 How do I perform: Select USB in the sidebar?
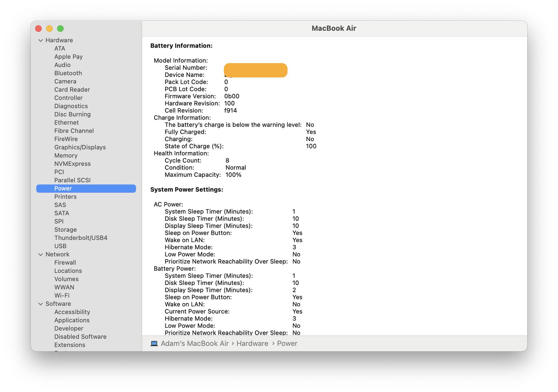tap(60, 246)
